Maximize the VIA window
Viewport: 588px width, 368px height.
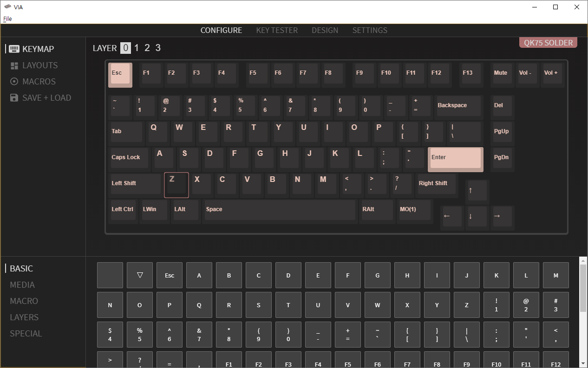click(555, 7)
